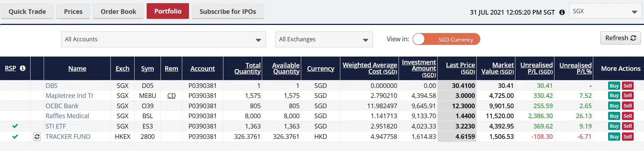Click the RSP checkmark for TRACKER FUND
This screenshot has width=644, height=152.
click(x=15, y=136)
